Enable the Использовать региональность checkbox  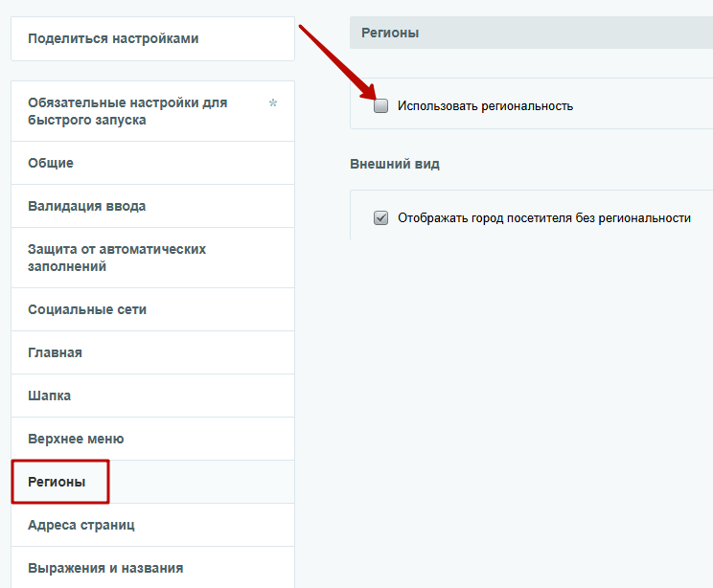coord(380,105)
